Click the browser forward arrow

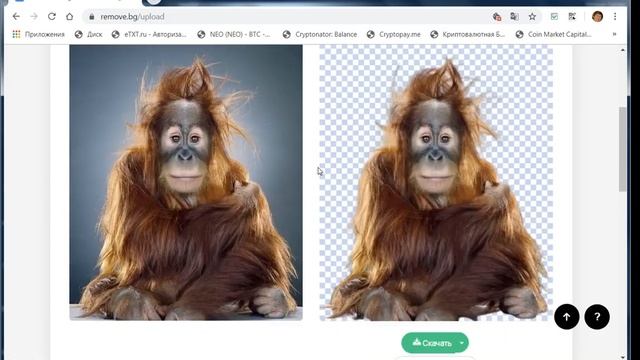point(34,17)
